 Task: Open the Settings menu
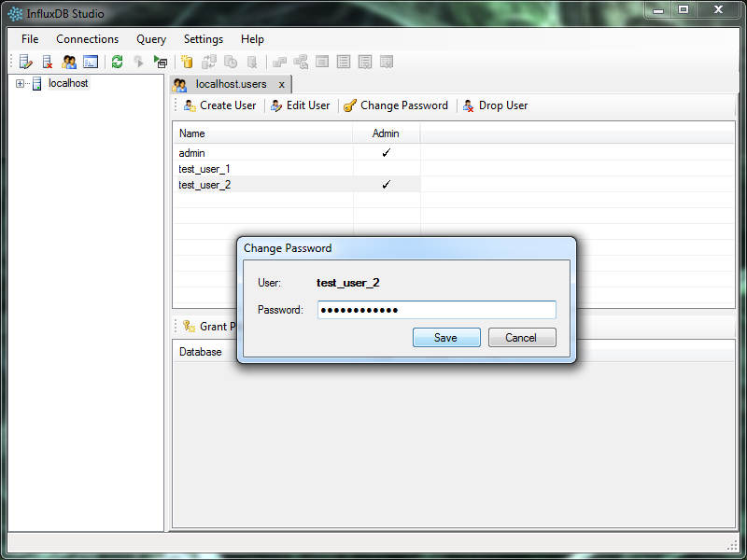coord(203,39)
